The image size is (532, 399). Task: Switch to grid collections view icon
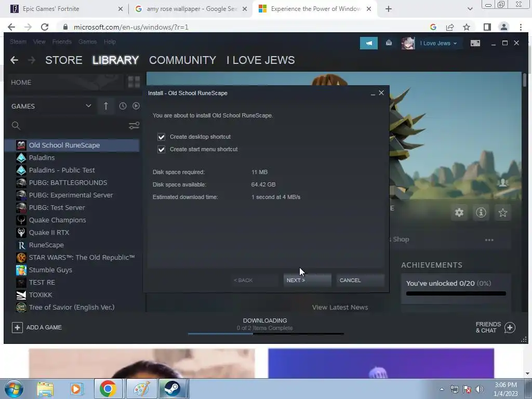[x=134, y=82]
